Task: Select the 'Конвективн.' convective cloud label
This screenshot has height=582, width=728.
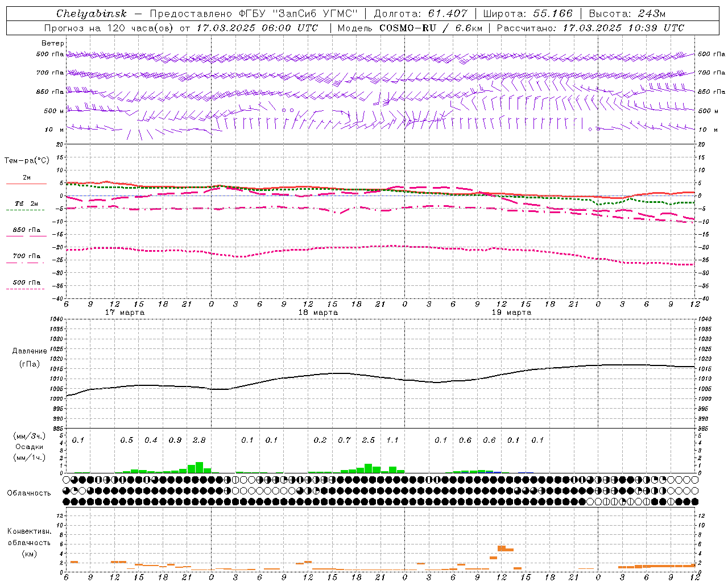Action: coord(30,531)
